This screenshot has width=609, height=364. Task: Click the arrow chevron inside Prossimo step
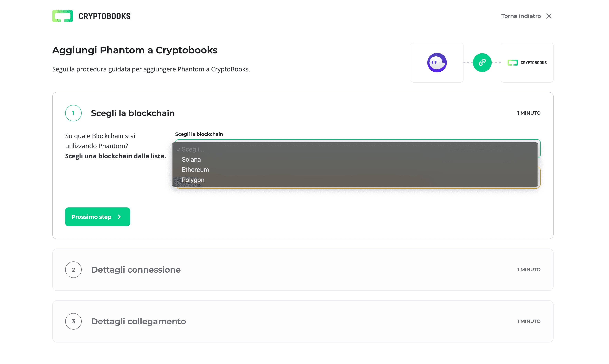point(119,217)
